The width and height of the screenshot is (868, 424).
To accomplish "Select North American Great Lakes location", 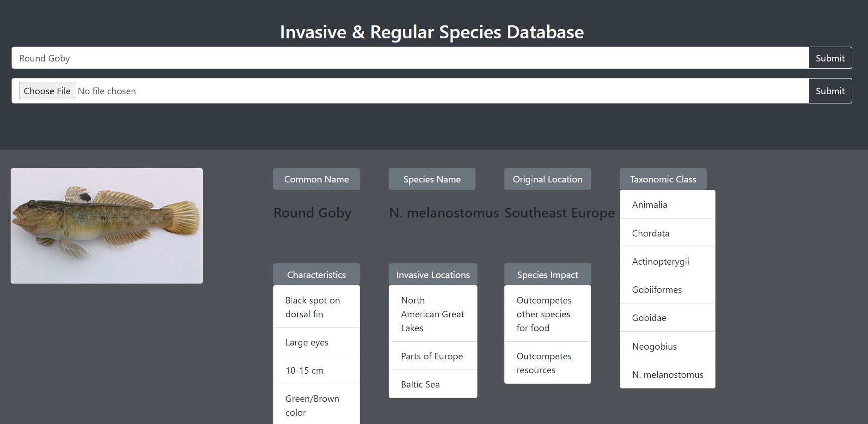I will click(432, 314).
